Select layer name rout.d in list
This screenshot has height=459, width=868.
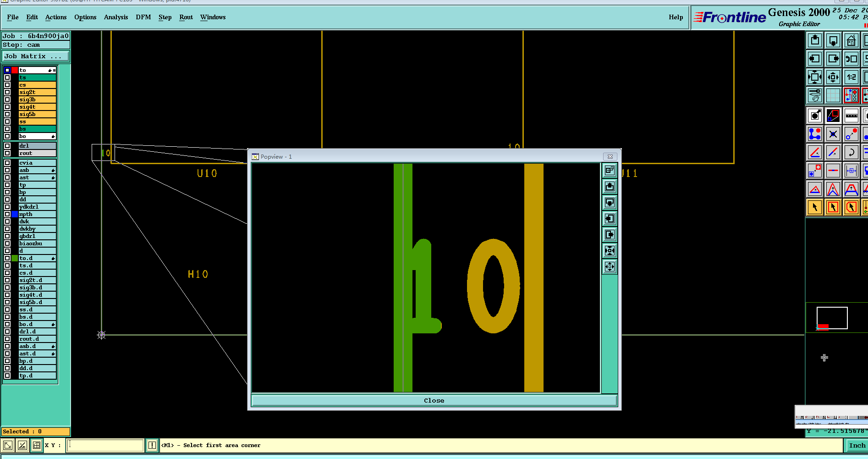[x=37, y=339]
